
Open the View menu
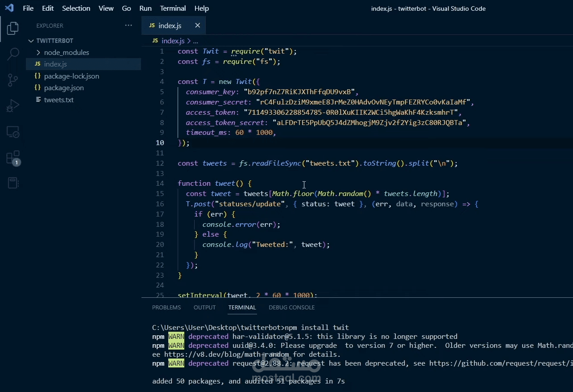coord(106,8)
